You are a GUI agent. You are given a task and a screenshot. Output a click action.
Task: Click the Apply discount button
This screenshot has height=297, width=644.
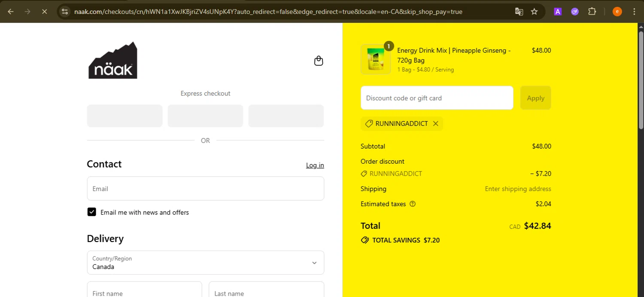point(536,98)
